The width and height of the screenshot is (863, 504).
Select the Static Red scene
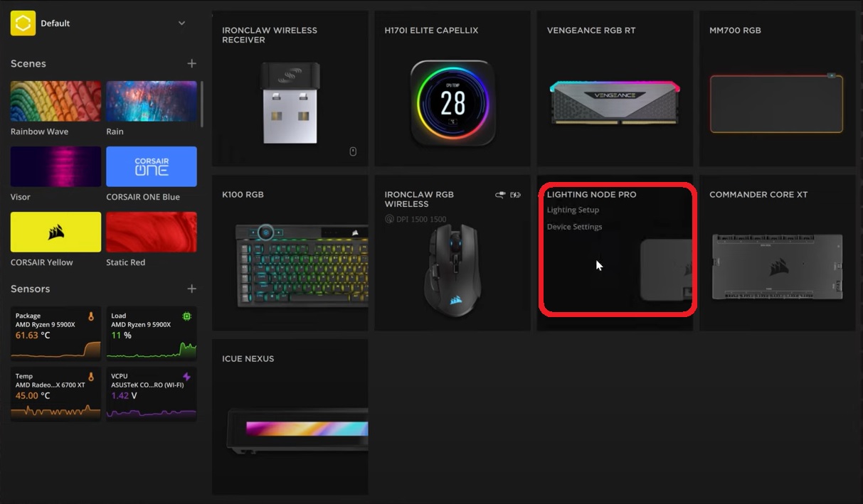pyautogui.click(x=151, y=232)
